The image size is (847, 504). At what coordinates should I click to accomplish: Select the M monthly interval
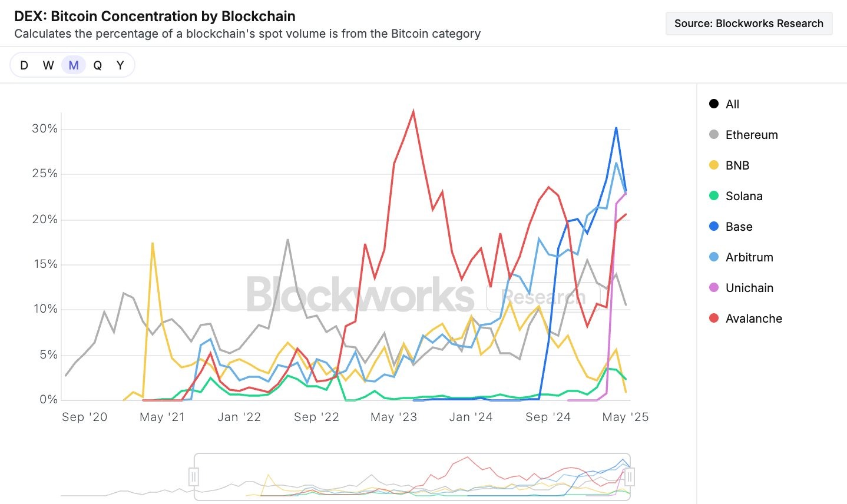pyautogui.click(x=74, y=65)
